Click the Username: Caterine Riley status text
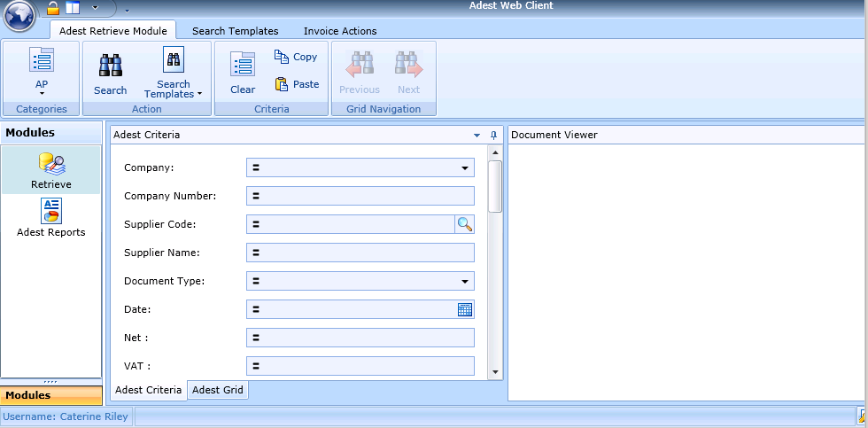Screen dimensions: 868x428 click(x=66, y=416)
